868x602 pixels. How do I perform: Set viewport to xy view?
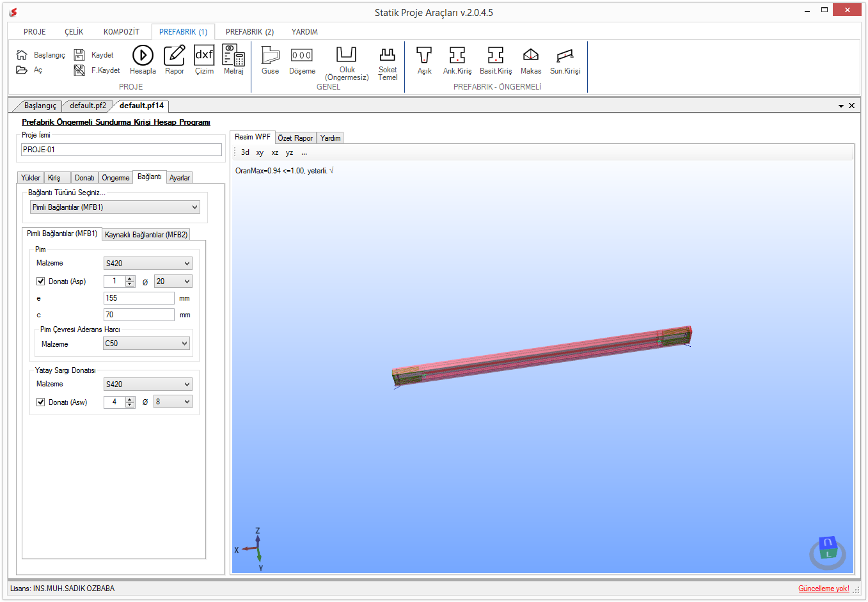[x=260, y=152]
